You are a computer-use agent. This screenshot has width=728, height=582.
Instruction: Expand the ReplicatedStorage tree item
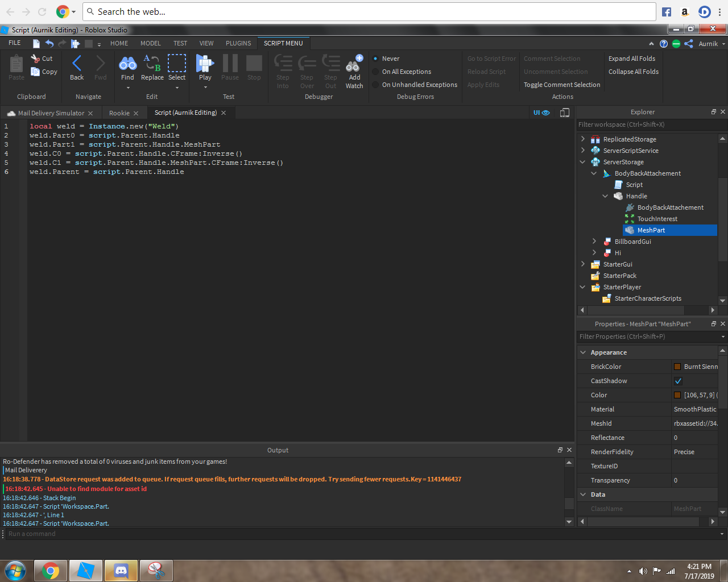(x=582, y=139)
